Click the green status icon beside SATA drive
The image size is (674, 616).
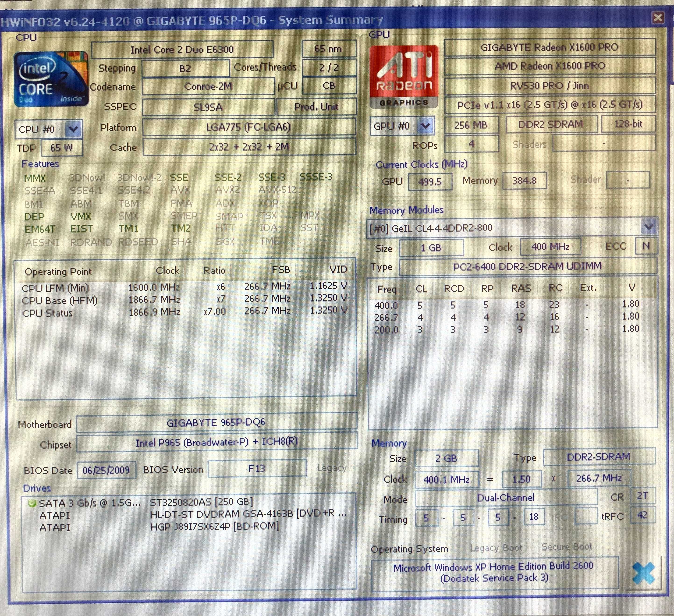pos(32,503)
